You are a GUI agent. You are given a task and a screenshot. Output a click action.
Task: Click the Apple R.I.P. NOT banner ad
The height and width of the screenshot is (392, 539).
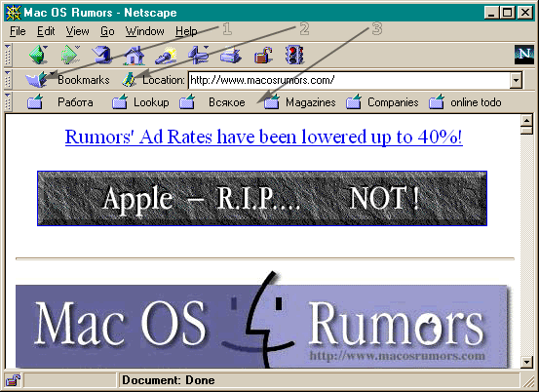pyautogui.click(x=262, y=198)
